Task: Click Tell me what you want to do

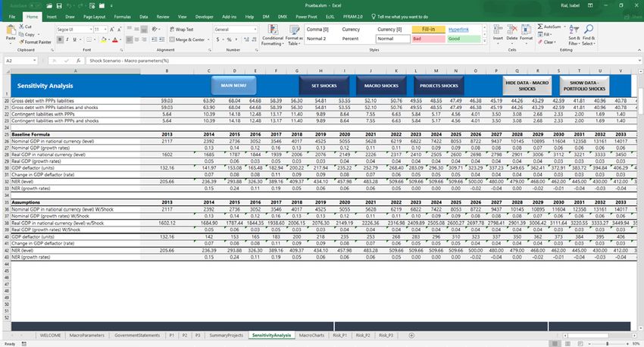Action: [x=399, y=17]
